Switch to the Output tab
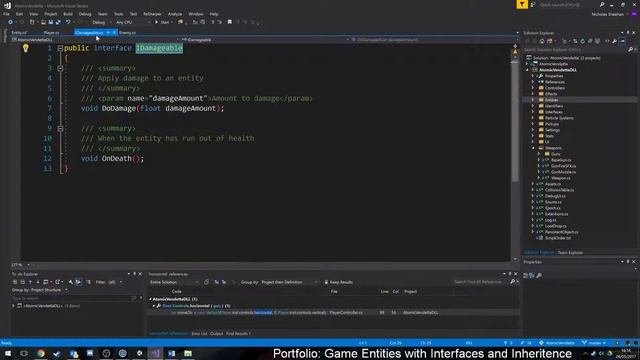This screenshot has height=360, width=640. tap(216, 334)
